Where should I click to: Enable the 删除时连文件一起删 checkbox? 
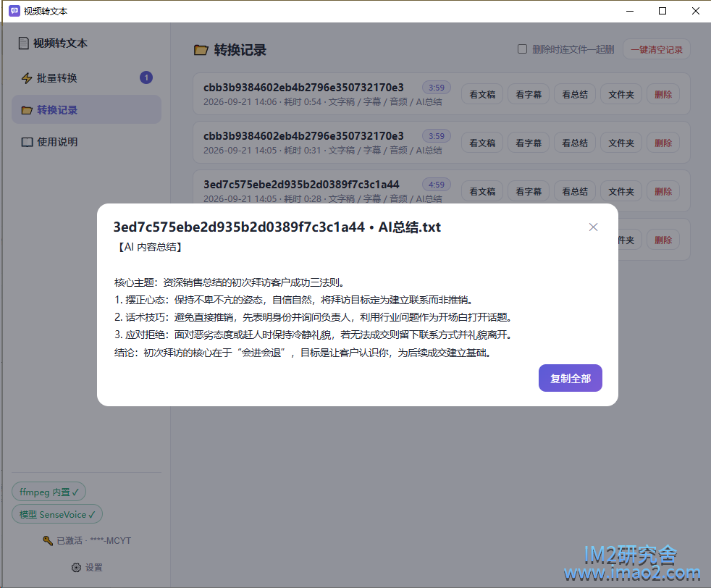click(522, 49)
